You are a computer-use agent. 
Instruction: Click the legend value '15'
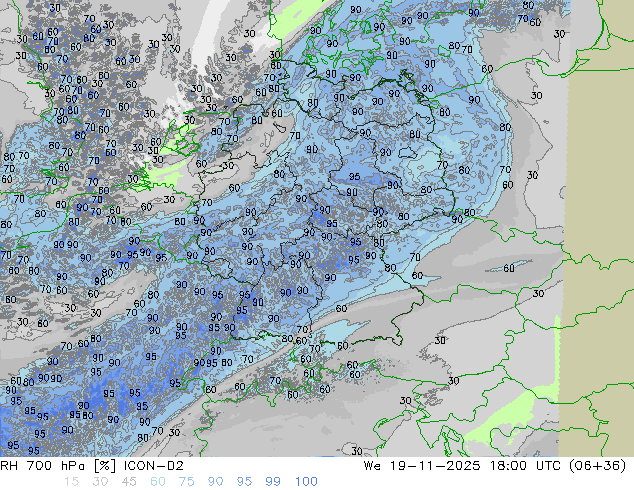point(71,482)
